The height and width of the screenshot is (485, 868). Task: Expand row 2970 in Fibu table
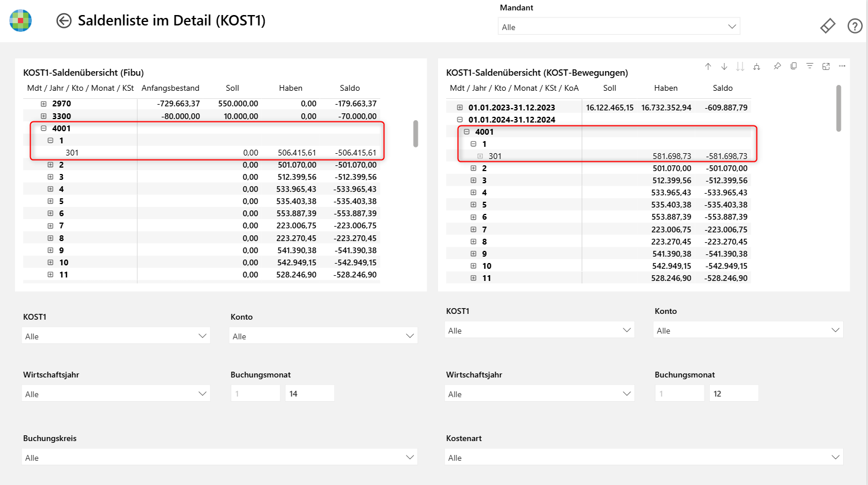coord(43,104)
